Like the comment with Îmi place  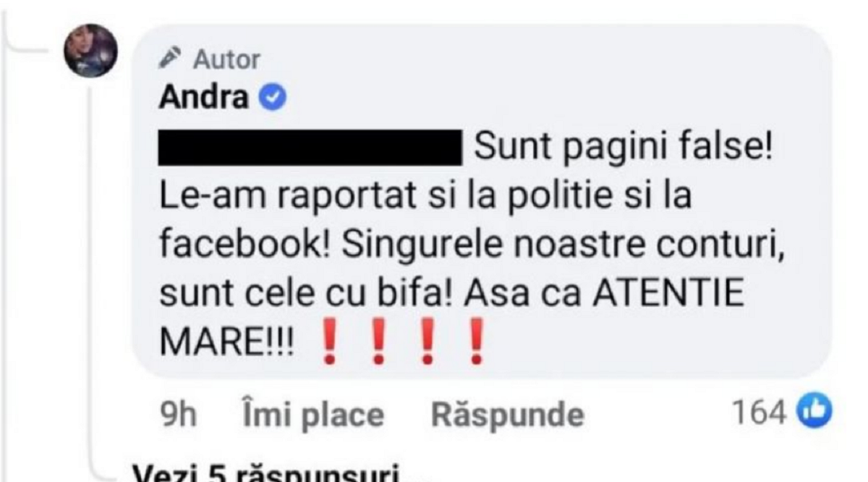[312, 415]
